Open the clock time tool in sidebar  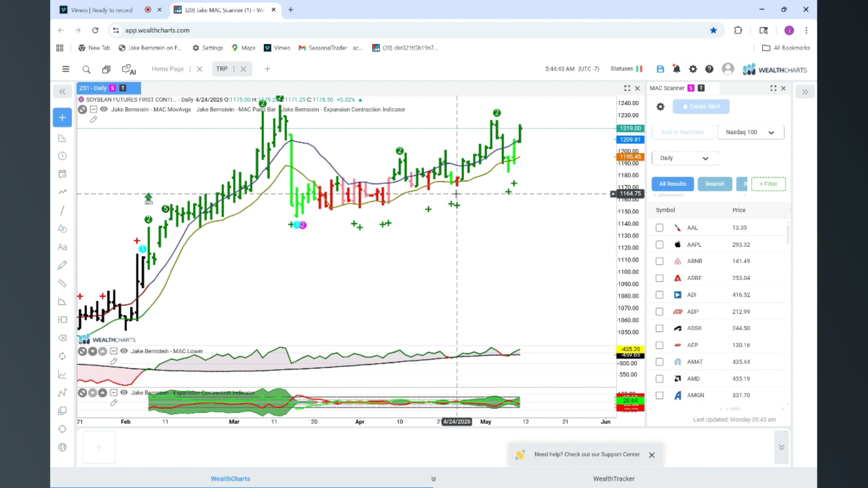(x=62, y=156)
